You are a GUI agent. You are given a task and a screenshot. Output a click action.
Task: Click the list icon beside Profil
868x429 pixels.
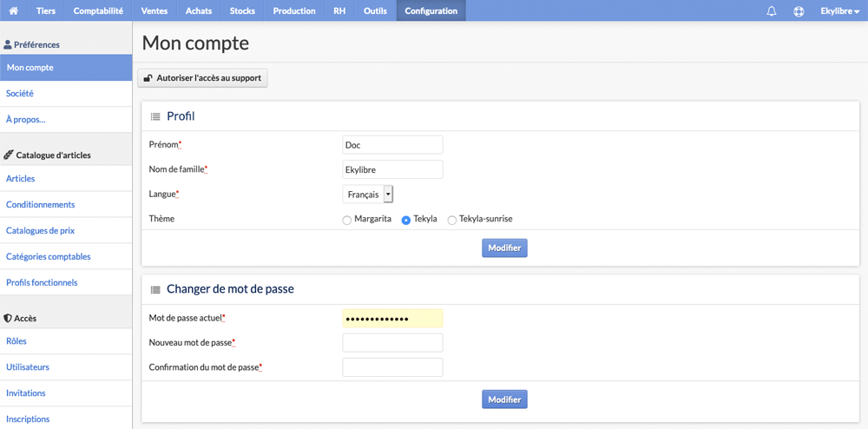[x=155, y=116]
